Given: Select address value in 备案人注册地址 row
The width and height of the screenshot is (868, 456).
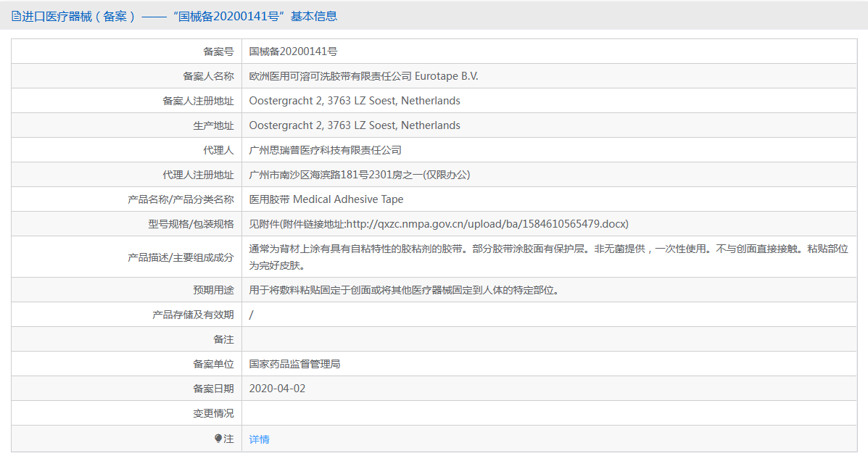Looking at the screenshot, I should (355, 101).
